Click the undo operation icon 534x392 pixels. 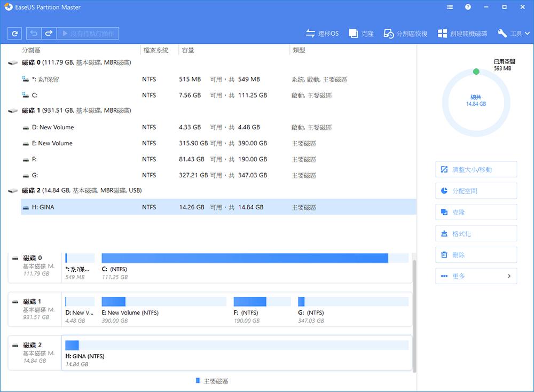point(33,33)
